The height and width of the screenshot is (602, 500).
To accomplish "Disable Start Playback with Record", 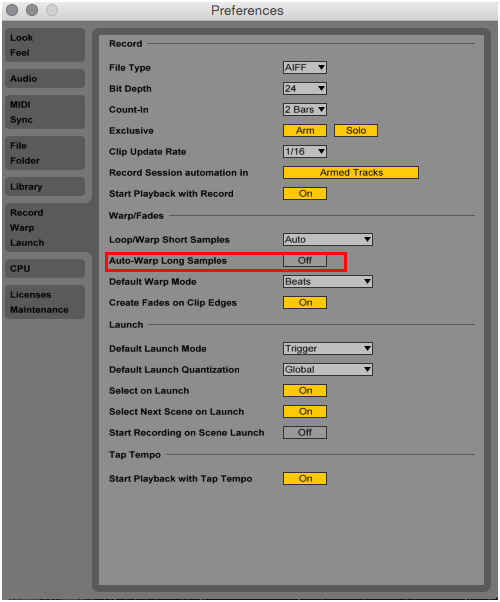I will [305, 194].
